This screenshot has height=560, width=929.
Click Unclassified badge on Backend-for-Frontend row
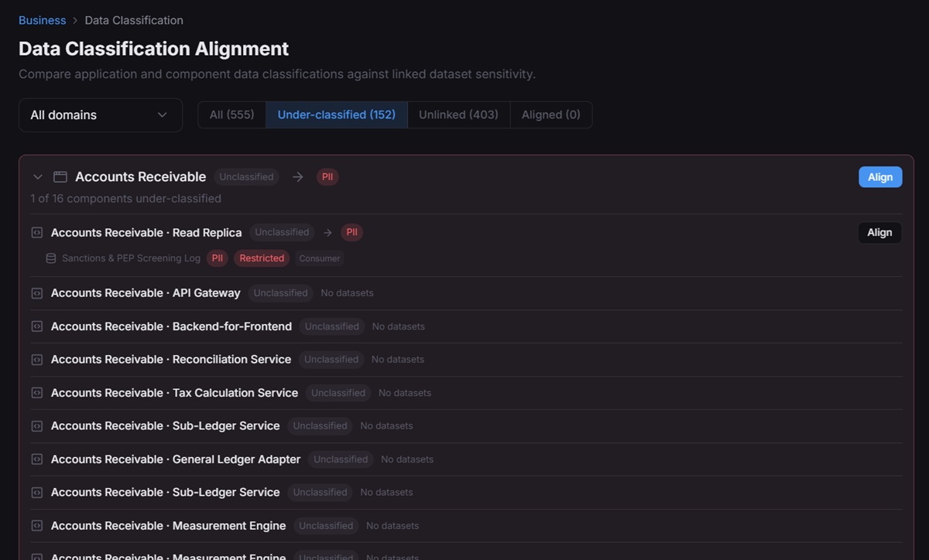tap(332, 326)
